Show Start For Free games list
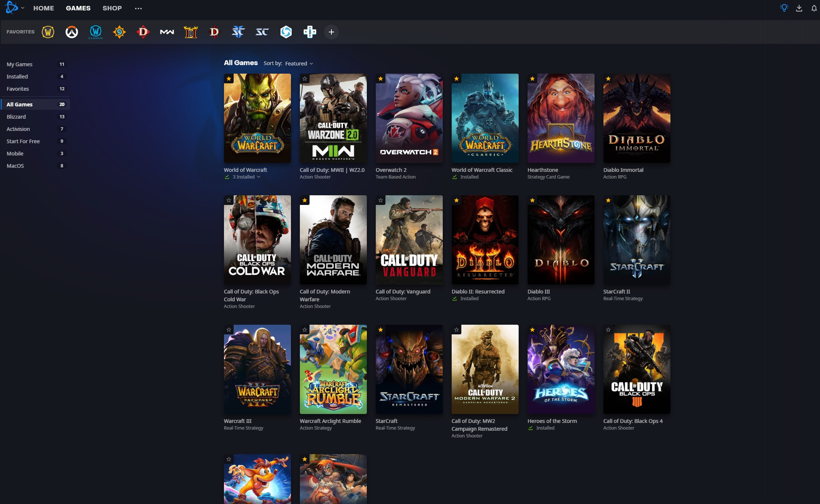This screenshot has width=820, height=504. click(x=23, y=141)
